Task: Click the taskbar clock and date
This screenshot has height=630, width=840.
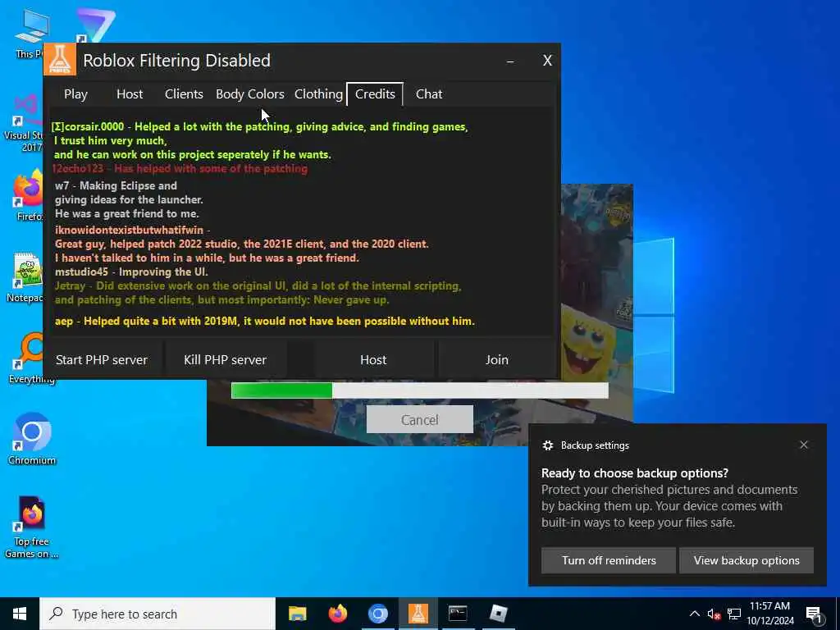Action: tap(770, 614)
